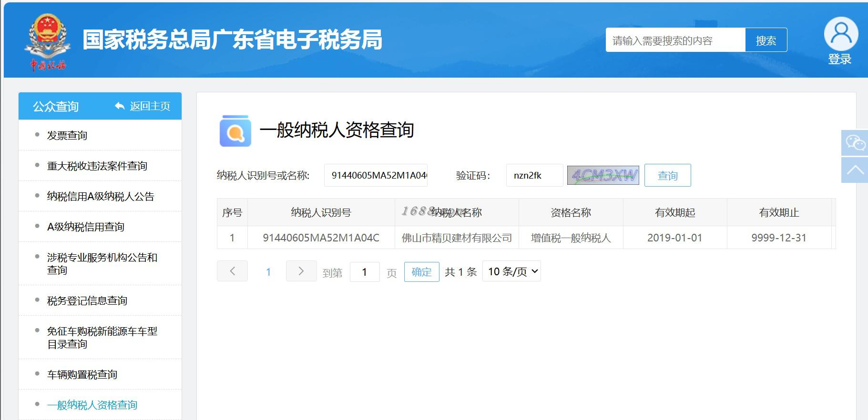Focus the 验证码 captcha input field

pyautogui.click(x=534, y=175)
